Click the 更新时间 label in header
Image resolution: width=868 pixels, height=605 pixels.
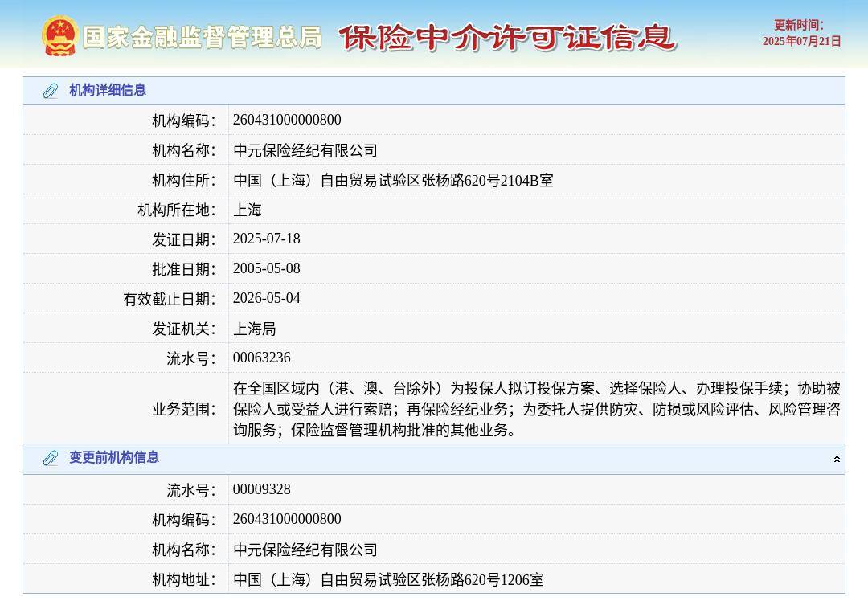[799, 25]
